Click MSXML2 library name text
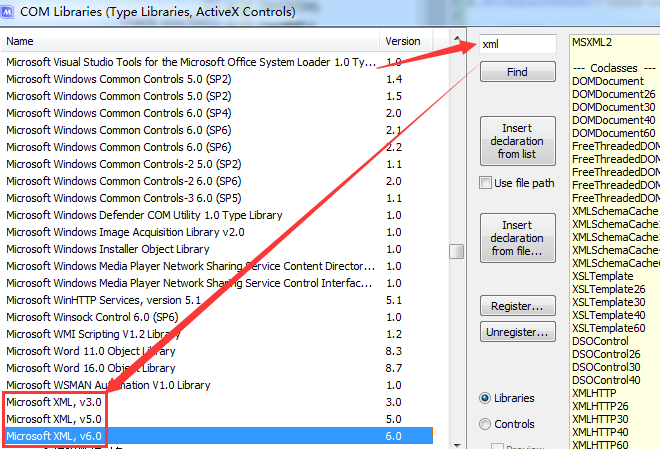 coord(592,42)
